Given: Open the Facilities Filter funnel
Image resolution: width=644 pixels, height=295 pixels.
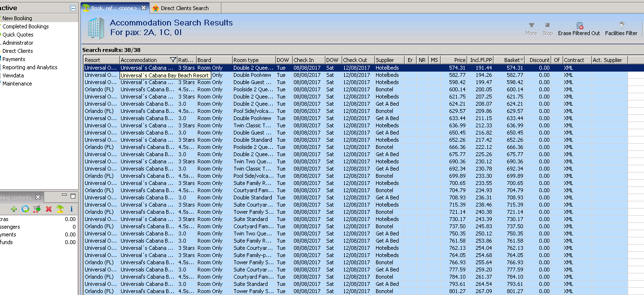Looking at the screenshot, I should pos(621,29).
